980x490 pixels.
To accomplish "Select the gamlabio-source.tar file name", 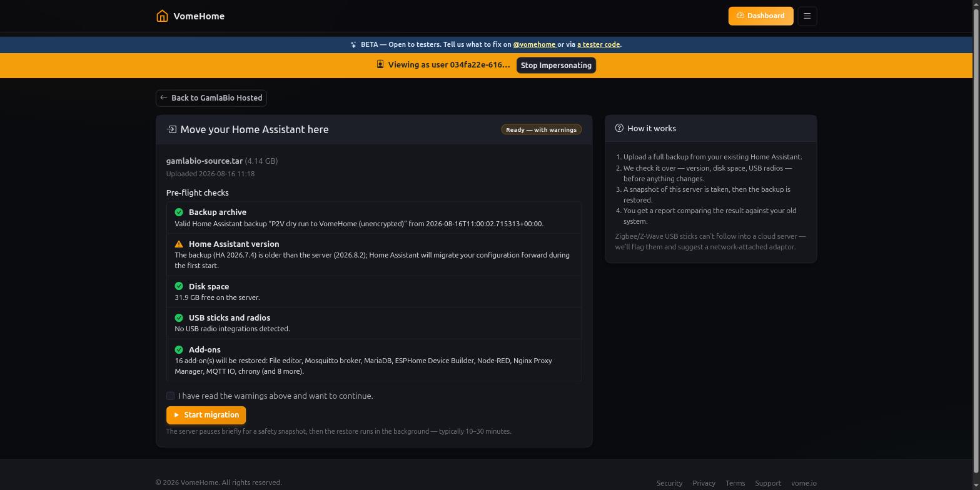I will point(205,161).
